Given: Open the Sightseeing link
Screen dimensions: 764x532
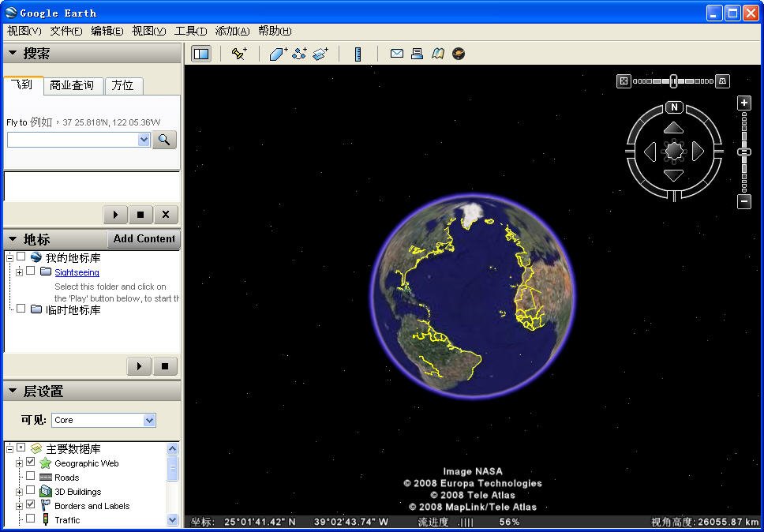Looking at the screenshot, I should (x=77, y=272).
